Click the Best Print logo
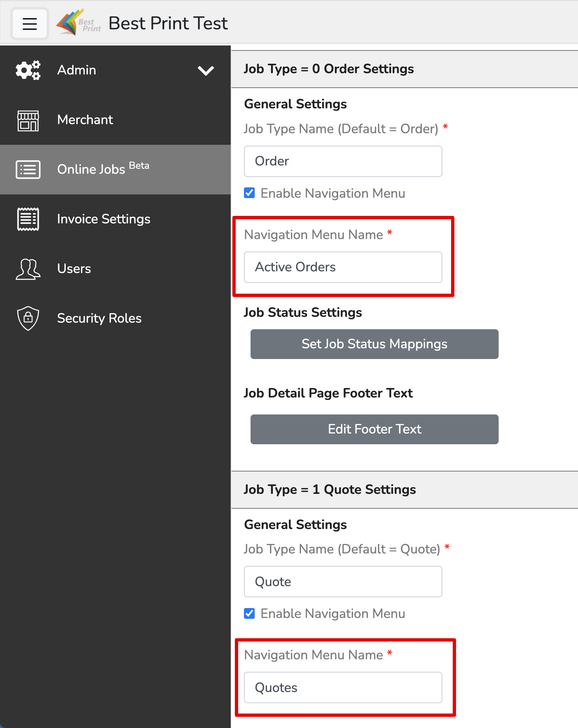Viewport: 578px width, 728px height. (79, 23)
